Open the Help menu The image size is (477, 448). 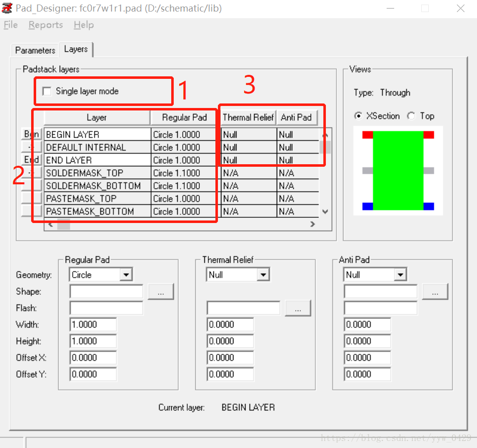tap(84, 25)
